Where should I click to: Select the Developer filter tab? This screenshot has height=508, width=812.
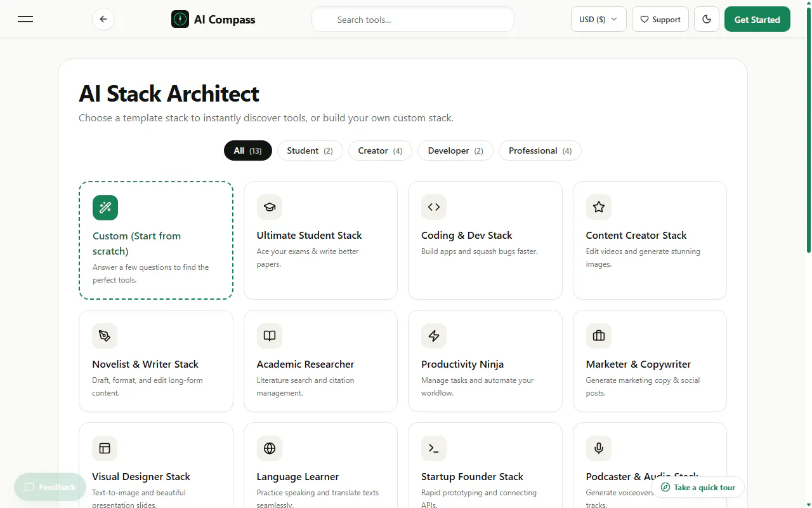coord(455,150)
